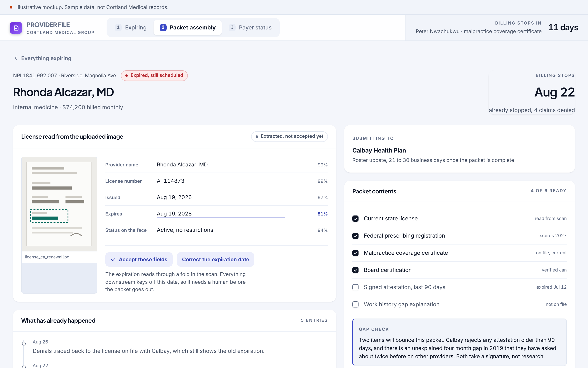This screenshot has width=588, height=368.
Task: Click the Provider File logo icon
Action: click(16, 28)
